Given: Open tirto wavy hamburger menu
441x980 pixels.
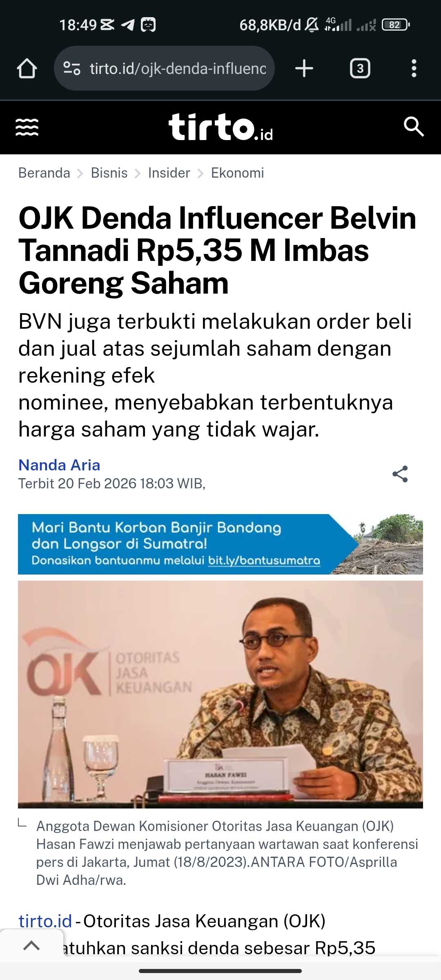Looking at the screenshot, I should [27, 127].
